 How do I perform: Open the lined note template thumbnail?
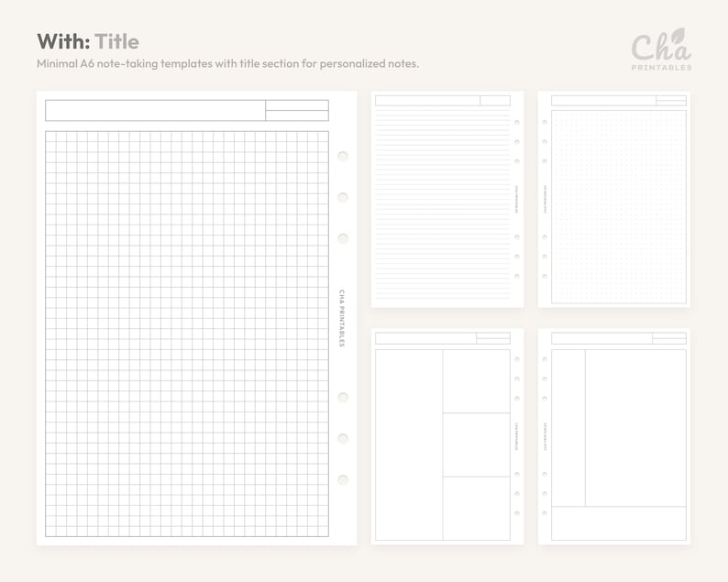[447, 199]
